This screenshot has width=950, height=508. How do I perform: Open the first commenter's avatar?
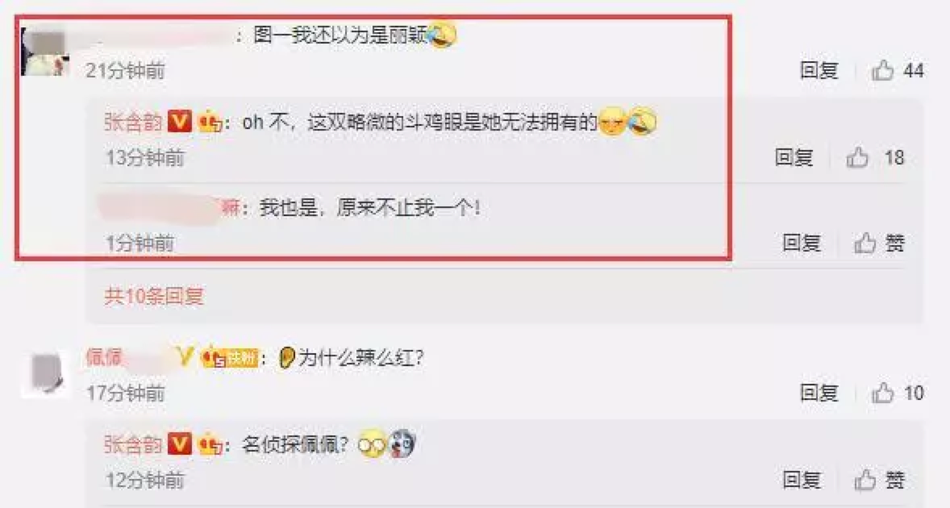coord(45,52)
